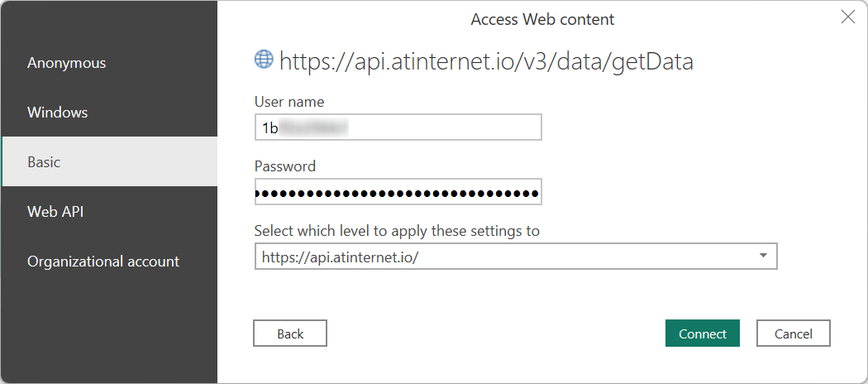The image size is (868, 384).
Task: Click the "Access Web content" title
Action: point(542,19)
